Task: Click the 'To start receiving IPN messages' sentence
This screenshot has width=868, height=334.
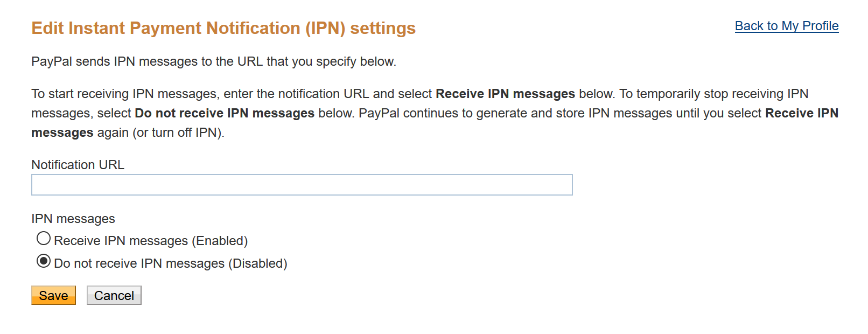Action: [323, 94]
